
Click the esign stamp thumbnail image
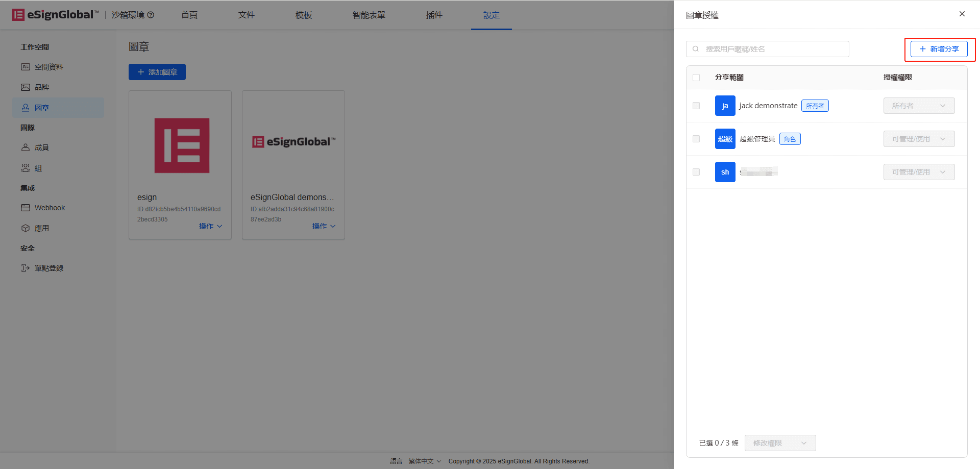click(182, 145)
